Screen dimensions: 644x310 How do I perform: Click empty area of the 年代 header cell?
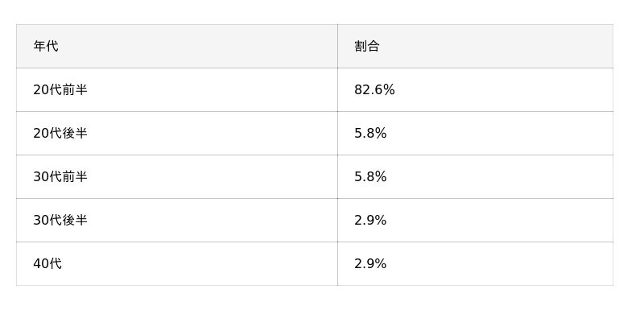click(197, 47)
